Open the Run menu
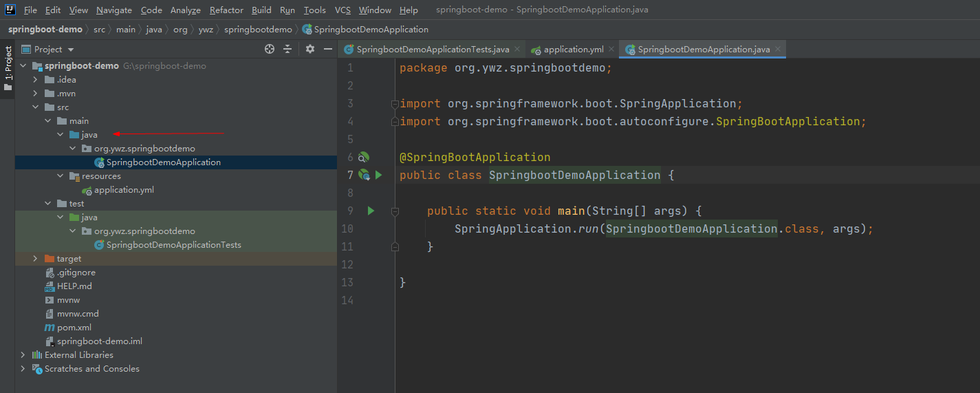Screen dimensions: 980x393 coord(287,10)
